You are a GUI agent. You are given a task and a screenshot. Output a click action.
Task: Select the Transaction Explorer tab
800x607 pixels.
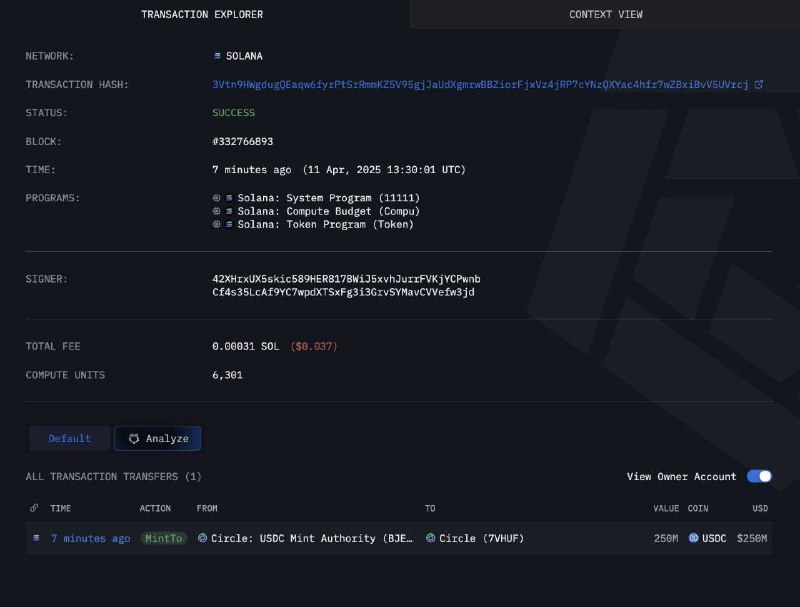[202, 14]
